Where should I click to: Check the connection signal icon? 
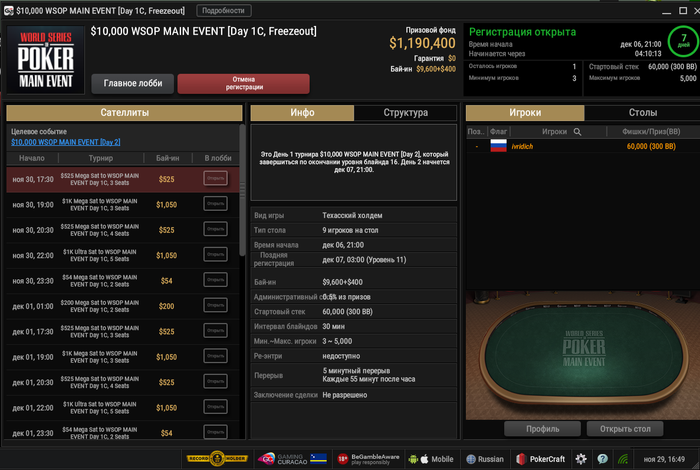click(x=623, y=459)
